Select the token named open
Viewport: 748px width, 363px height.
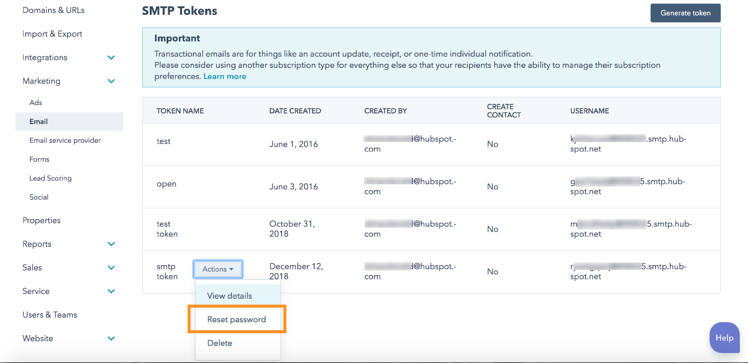click(166, 184)
